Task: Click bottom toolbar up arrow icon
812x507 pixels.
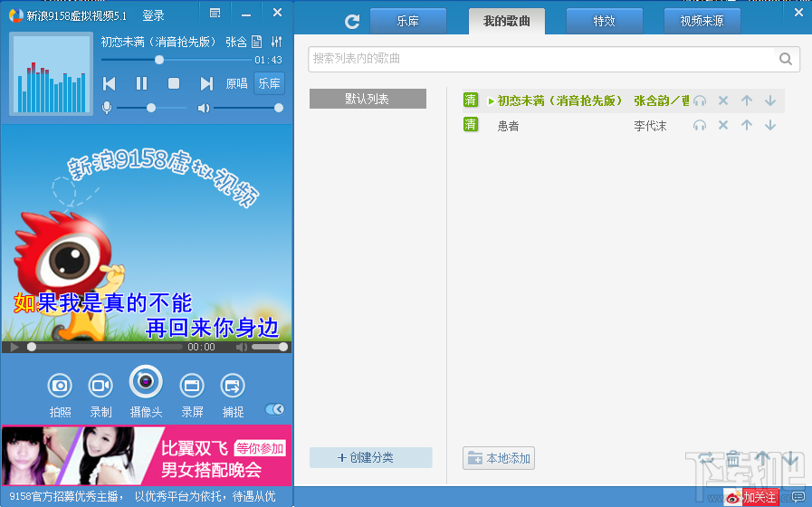Action: [x=761, y=458]
